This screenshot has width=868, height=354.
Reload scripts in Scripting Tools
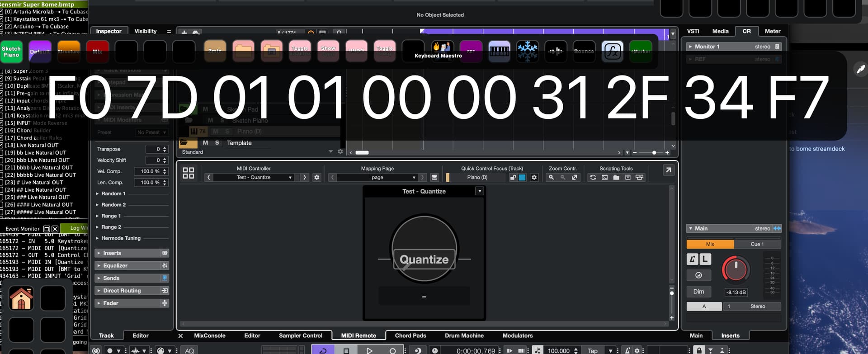(593, 177)
